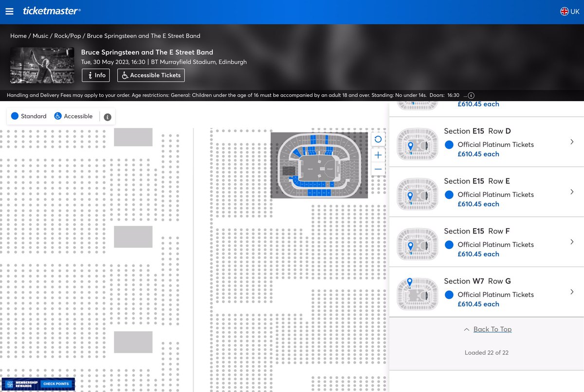Click Loaded 22 of 22 text
The height and width of the screenshot is (392, 584).
coord(487,353)
